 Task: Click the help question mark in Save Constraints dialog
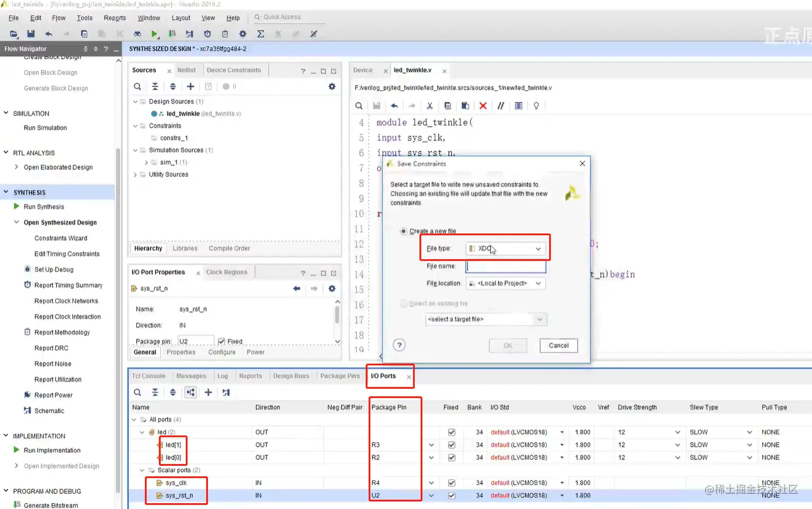[399, 345]
